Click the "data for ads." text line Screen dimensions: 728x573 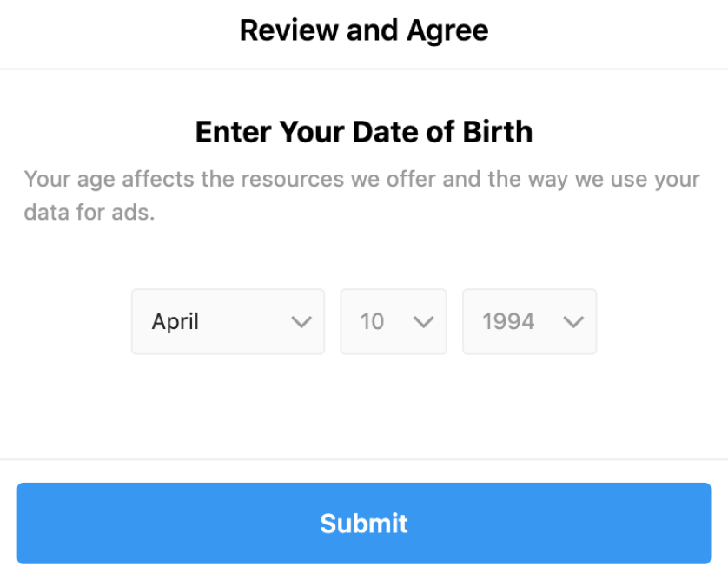pyautogui.click(x=89, y=212)
